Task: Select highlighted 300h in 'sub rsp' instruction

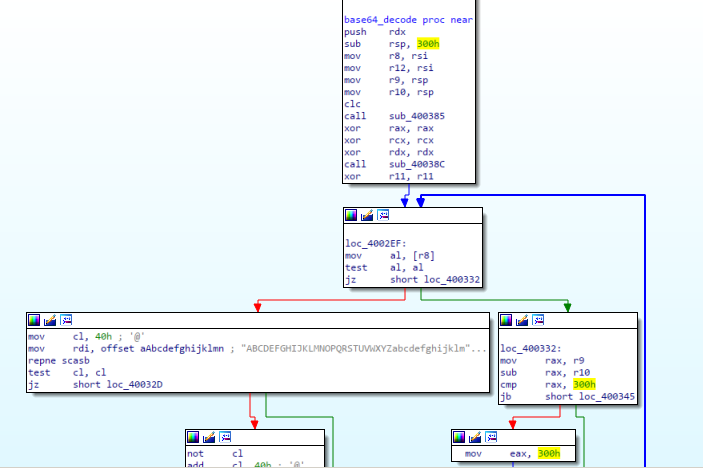Action: click(429, 44)
